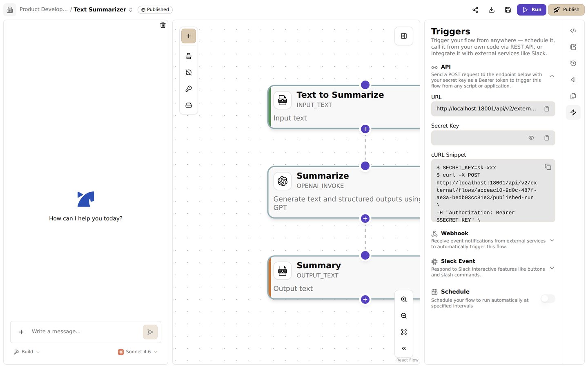Viewport: 588px width, 368px height.
Task: Copy the cURL snippet
Action: pyautogui.click(x=548, y=167)
